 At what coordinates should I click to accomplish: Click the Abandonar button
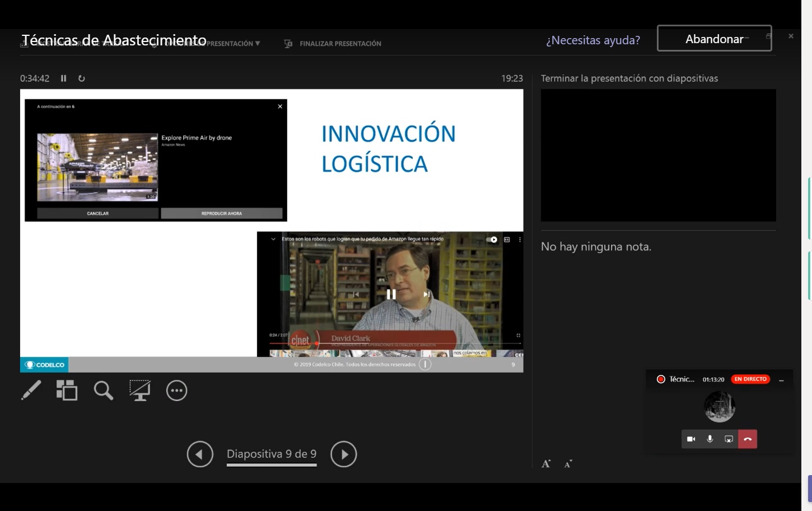[x=714, y=39]
